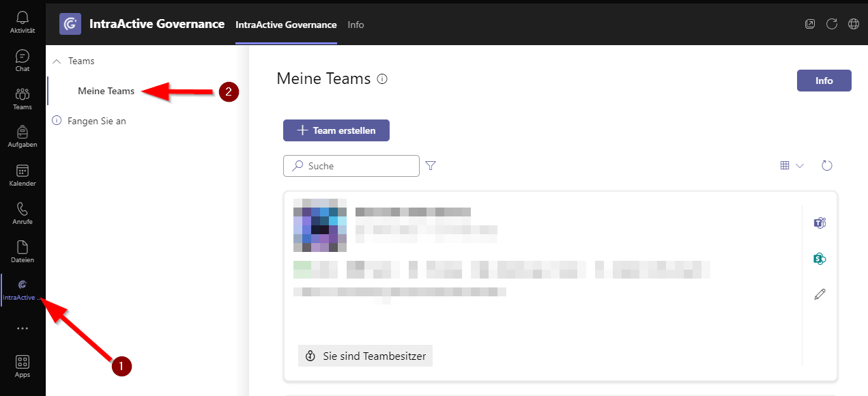868x396 pixels.
Task: Click Team erstellen button
Action: click(336, 130)
